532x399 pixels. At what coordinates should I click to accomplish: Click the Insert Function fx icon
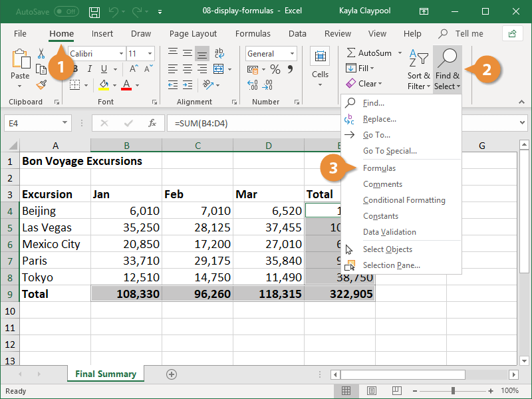coord(152,123)
